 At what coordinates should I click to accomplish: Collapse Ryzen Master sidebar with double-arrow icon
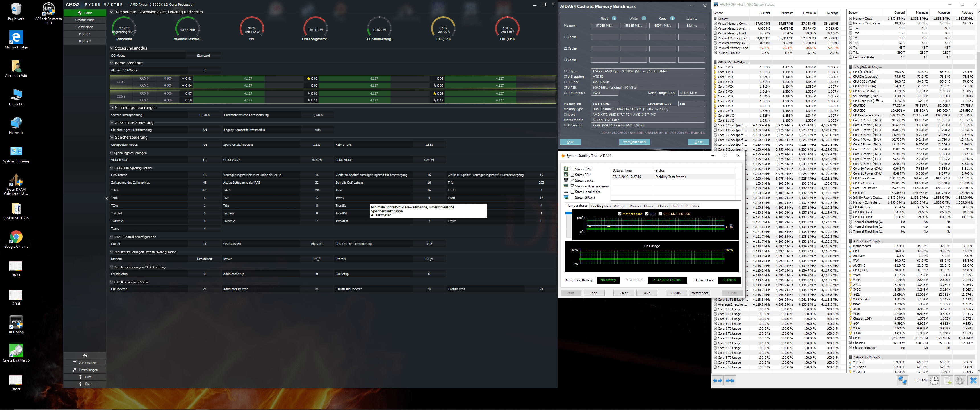click(106, 198)
